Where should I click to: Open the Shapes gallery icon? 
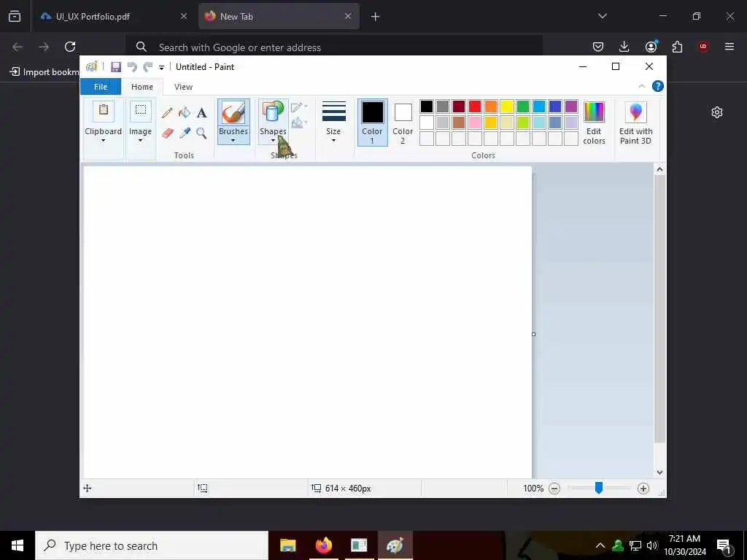click(x=273, y=113)
